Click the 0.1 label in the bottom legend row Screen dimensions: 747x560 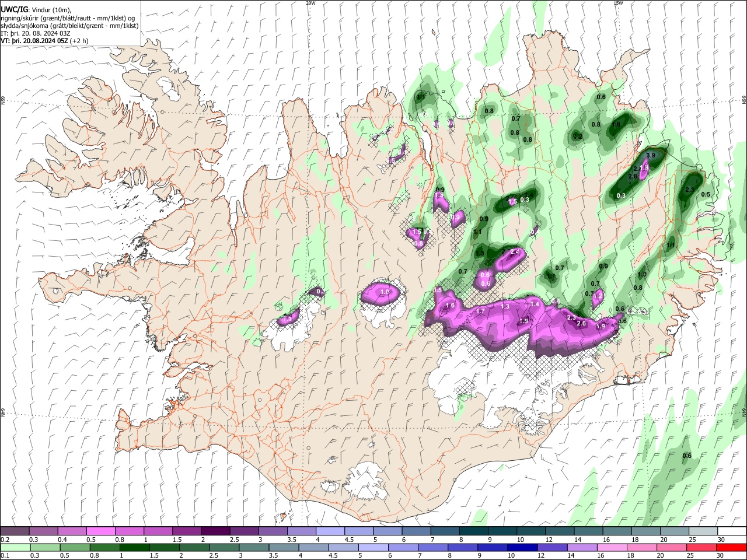(x=5, y=556)
